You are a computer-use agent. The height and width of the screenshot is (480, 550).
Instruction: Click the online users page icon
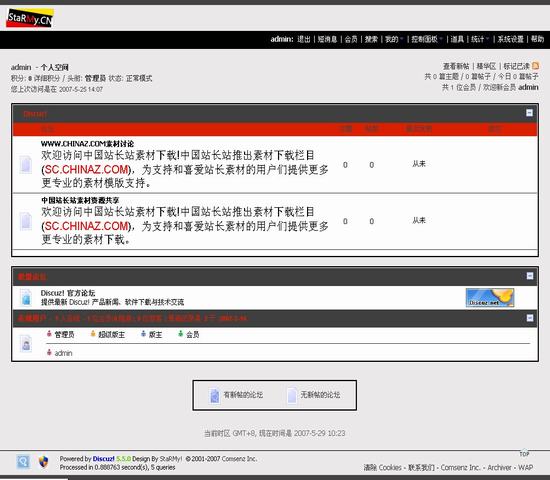[x=26, y=344]
